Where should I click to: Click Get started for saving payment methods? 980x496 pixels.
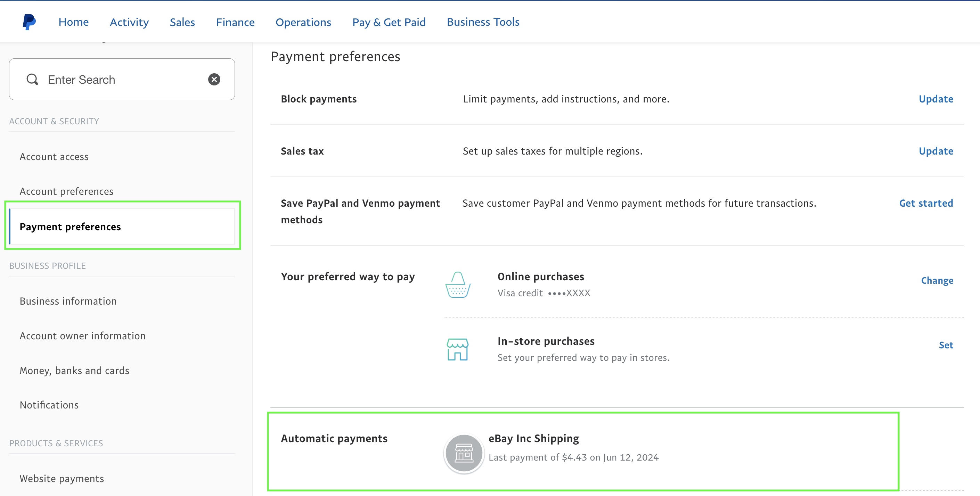(x=925, y=203)
